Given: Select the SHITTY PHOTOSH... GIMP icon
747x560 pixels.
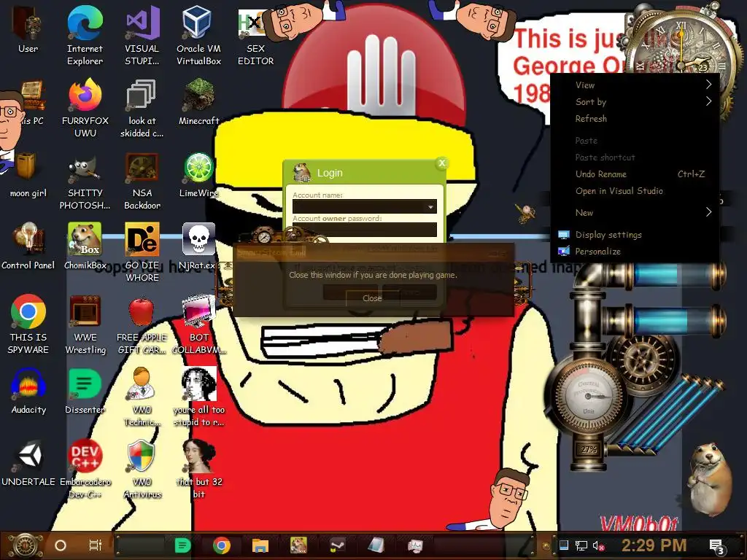Looking at the screenshot, I should tap(85, 180).
